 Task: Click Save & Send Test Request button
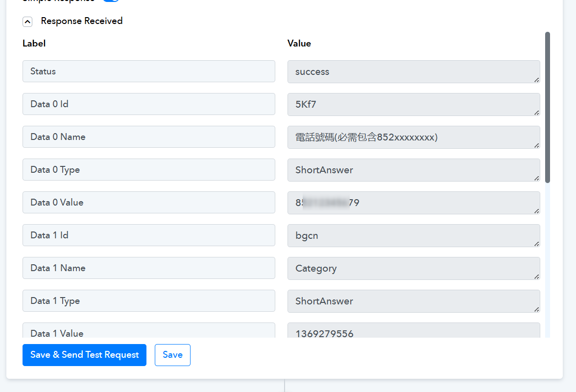84,355
